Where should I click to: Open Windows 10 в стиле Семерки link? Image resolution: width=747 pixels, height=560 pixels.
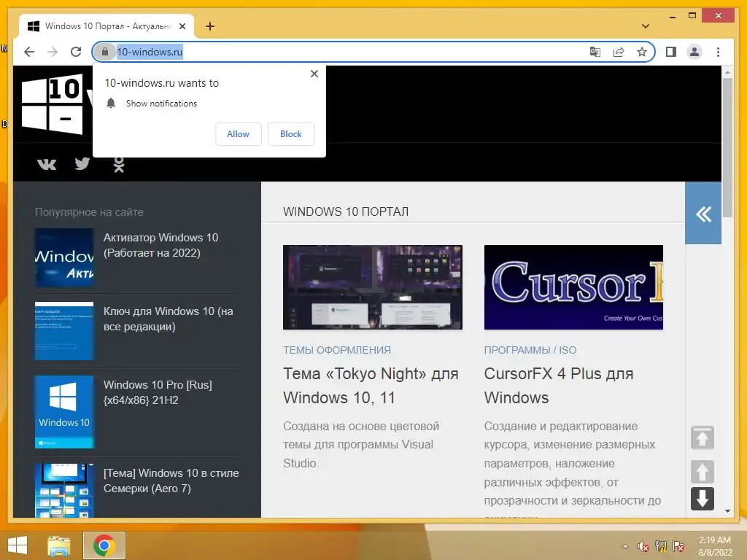coord(171,481)
